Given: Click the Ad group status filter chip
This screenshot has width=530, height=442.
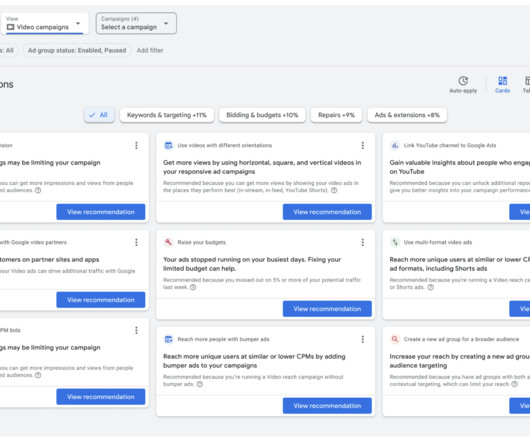Looking at the screenshot, I should (77, 50).
